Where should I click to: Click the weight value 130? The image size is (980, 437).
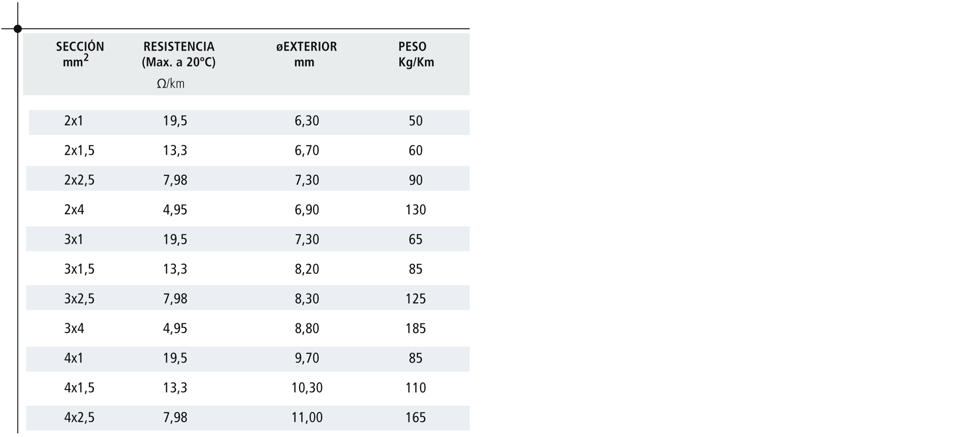pos(415,210)
